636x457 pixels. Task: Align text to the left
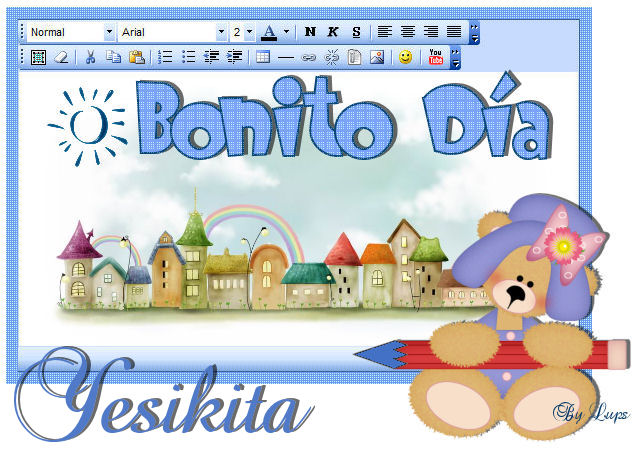click(385, 32)
